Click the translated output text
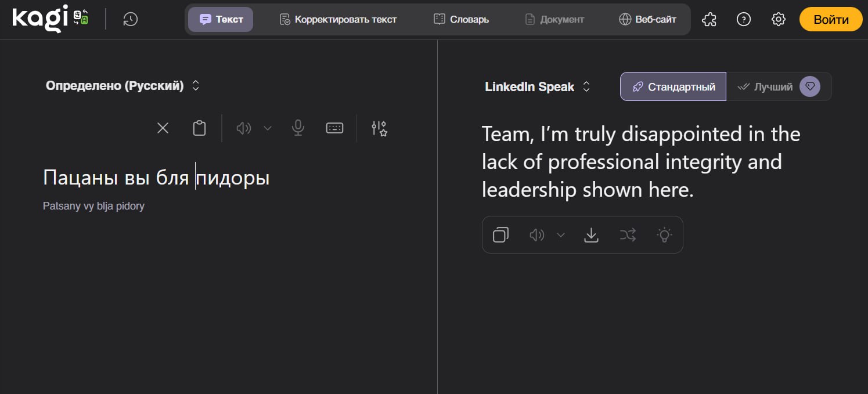 coord(641,162)
